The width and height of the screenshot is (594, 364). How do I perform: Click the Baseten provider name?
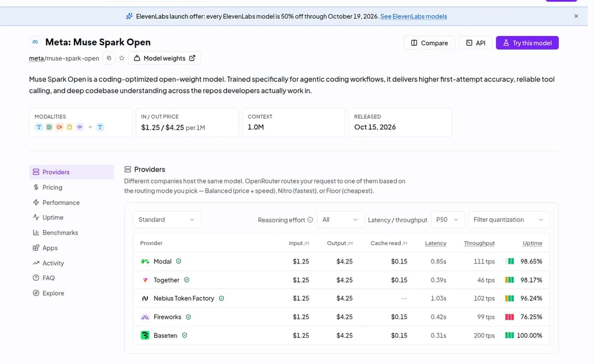[x=165, y=335]
